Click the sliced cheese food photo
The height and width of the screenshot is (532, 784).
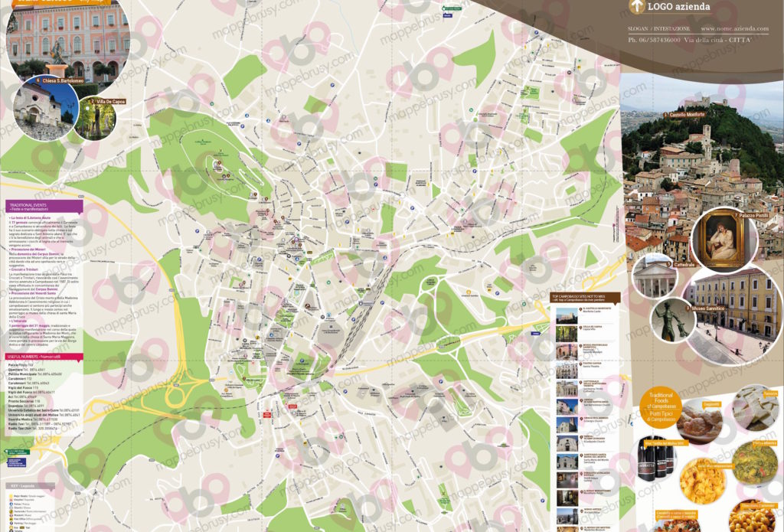click(754, 407)
